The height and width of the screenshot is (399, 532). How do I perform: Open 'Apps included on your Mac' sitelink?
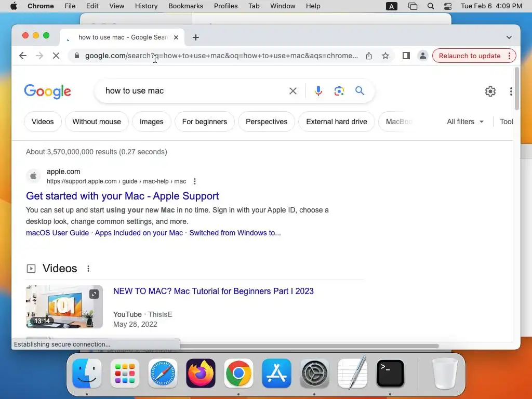pos(139,233)
